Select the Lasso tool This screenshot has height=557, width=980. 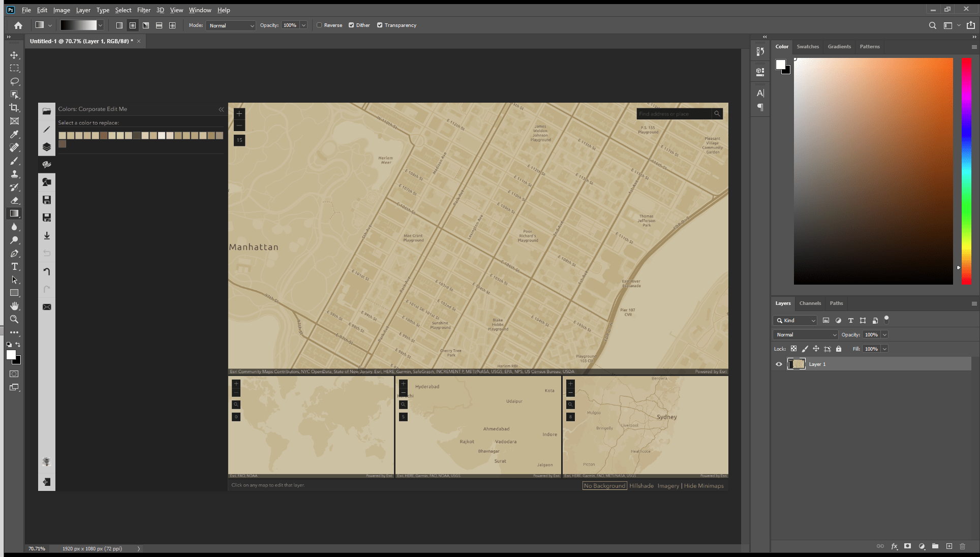(x=14, y=81)
